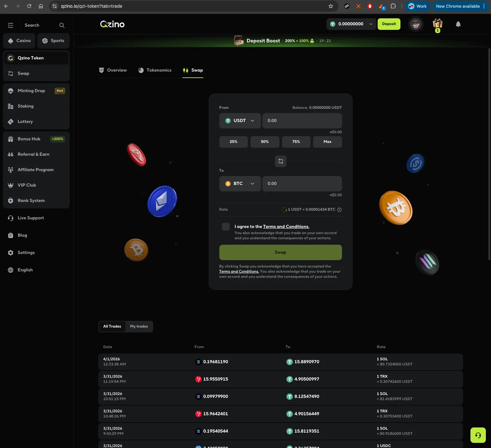Open the USDT currency dropdown
This screenshot has height=448, width=491.
(x=240, y=121)
